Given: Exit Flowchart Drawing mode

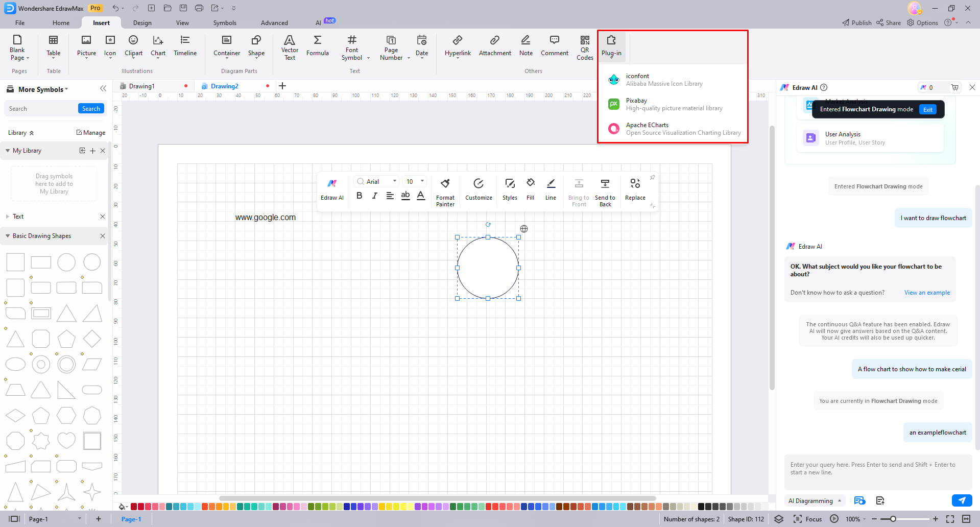Looking at the screenshot, I should pos(927,109).
